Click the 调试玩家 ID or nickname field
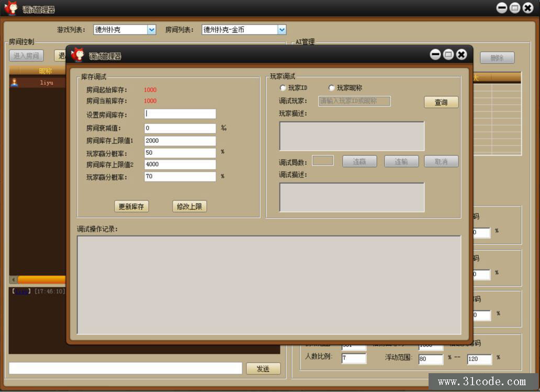This screenshot has width=540, height=392. [354, 101]
